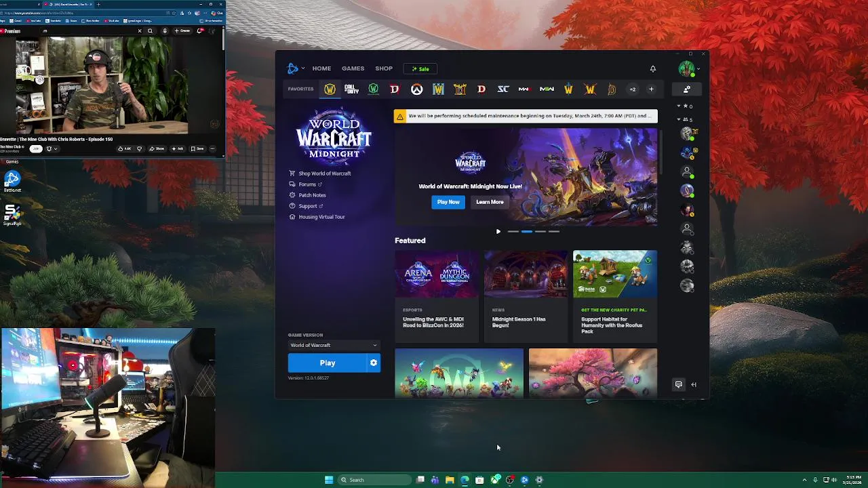868x488 pixels.
Task: Select Diablo IV red icon in favorites
Action: [x=395, y=89]
